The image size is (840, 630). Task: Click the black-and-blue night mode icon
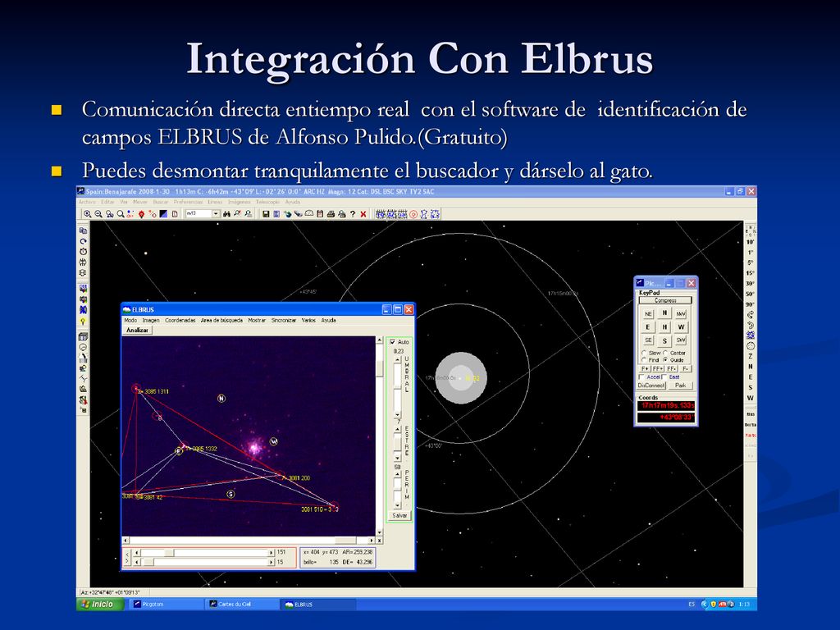[x=163, y=214]
